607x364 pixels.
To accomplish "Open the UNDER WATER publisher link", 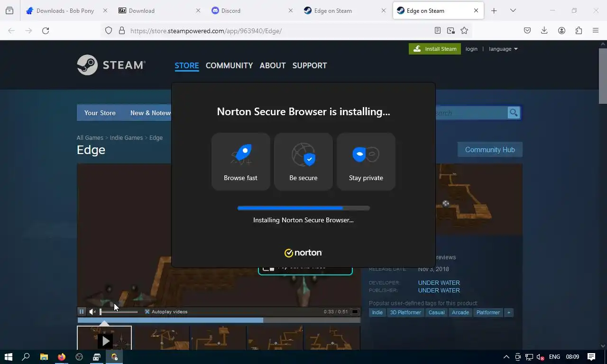I will pyautogui.click(x=439, y=290).
